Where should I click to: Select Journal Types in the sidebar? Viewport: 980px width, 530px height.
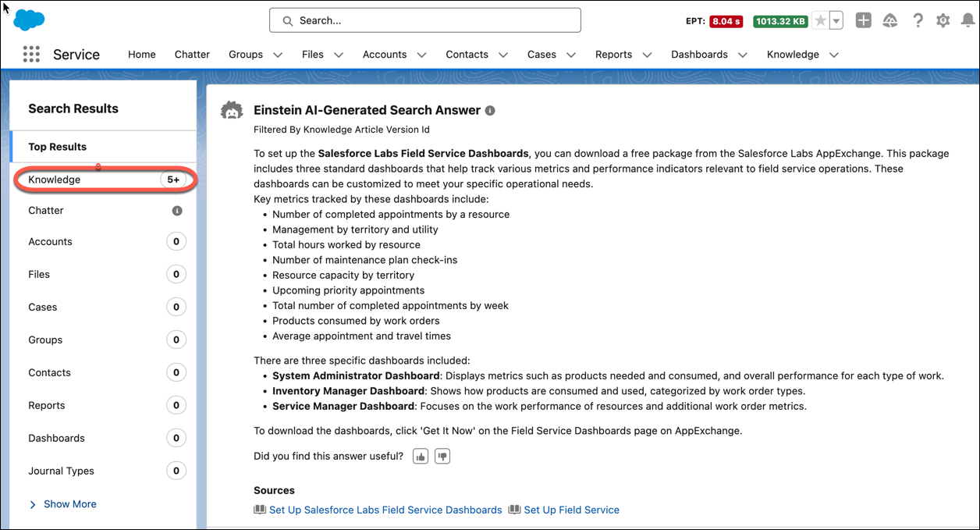point(103,471)
